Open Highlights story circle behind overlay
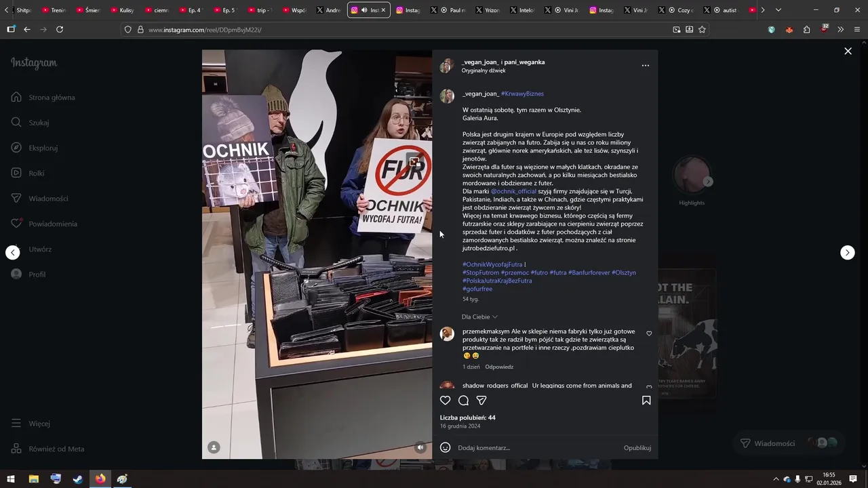The height and width of the screenshot is (488, 868). coord(692,176)
